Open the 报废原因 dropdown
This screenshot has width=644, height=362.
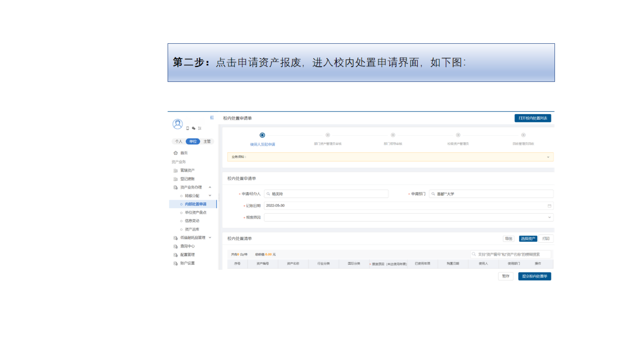(408, 217)
